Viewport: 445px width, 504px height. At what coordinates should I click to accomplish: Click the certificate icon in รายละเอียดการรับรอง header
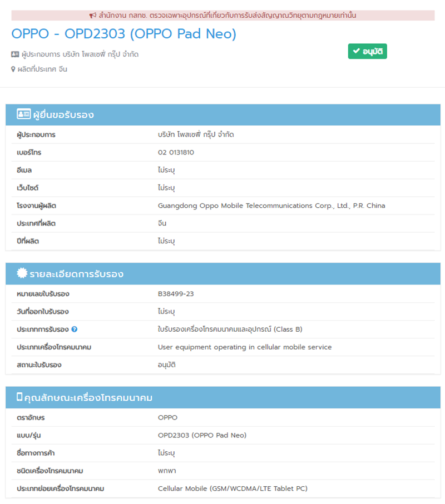(x=22, y=273)
